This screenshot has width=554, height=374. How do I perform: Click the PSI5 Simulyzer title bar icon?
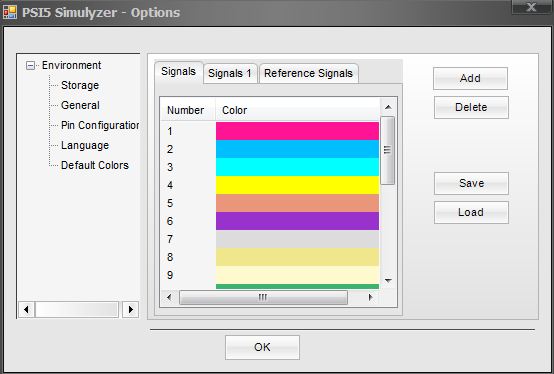pos(10,12)
